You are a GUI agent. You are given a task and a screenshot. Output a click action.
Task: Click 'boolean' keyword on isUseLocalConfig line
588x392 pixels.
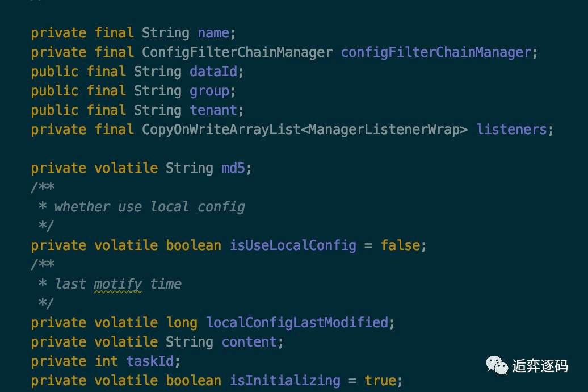click(194, 245)
